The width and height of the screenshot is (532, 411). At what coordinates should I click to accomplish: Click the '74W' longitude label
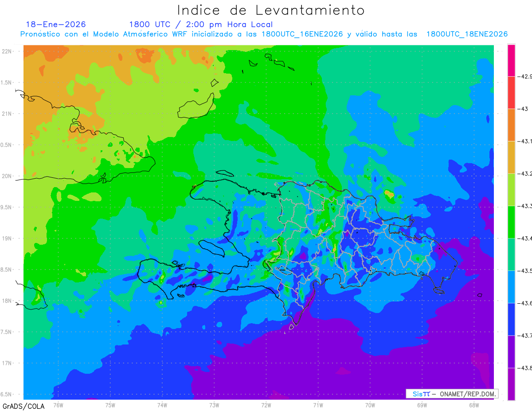(x=162, y=405)
